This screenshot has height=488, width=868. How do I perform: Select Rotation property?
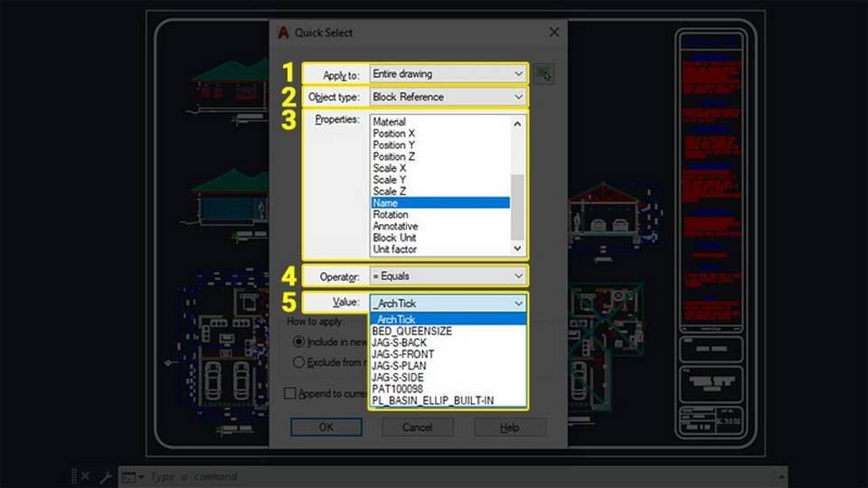click(x=440, y=215)
